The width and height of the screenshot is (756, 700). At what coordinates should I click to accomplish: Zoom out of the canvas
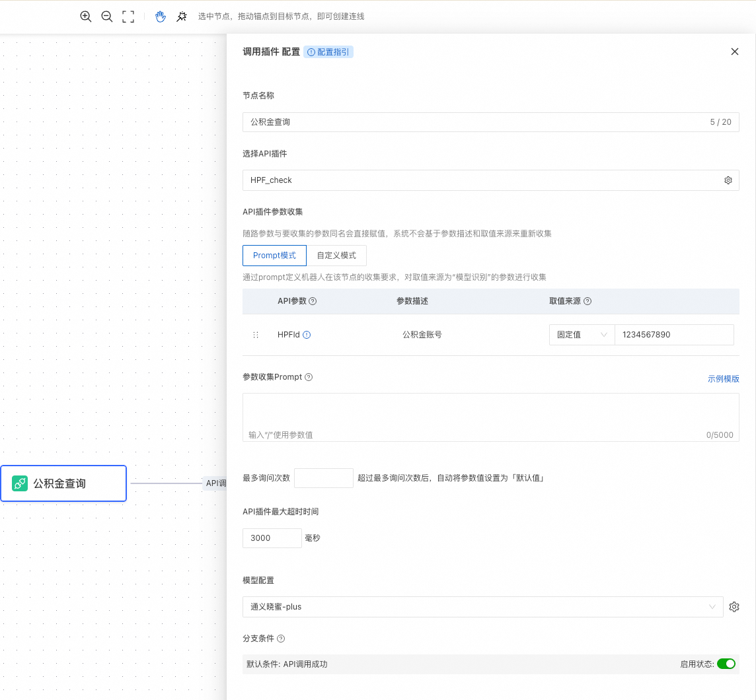[107, 17]
